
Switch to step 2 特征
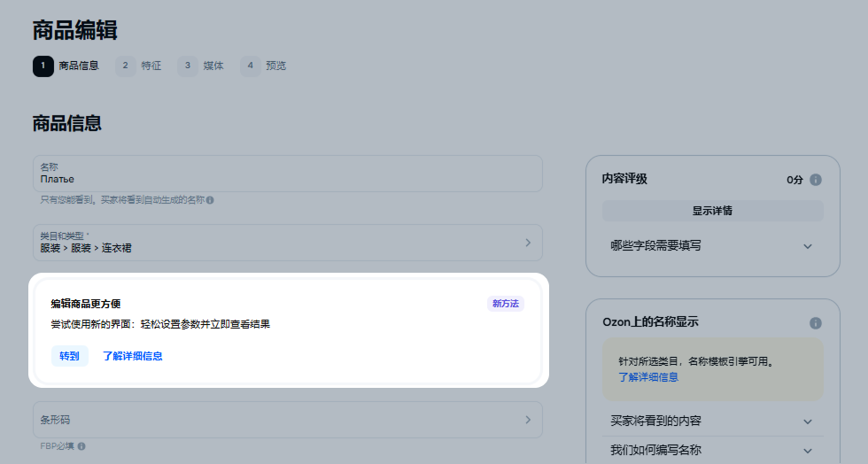coord(139,66)
